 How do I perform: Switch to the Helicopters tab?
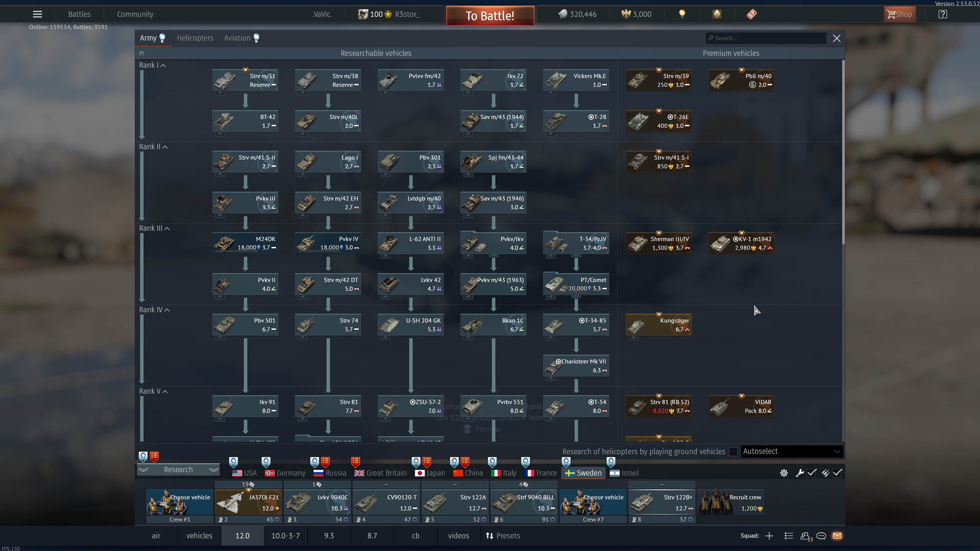pos(195,38)
